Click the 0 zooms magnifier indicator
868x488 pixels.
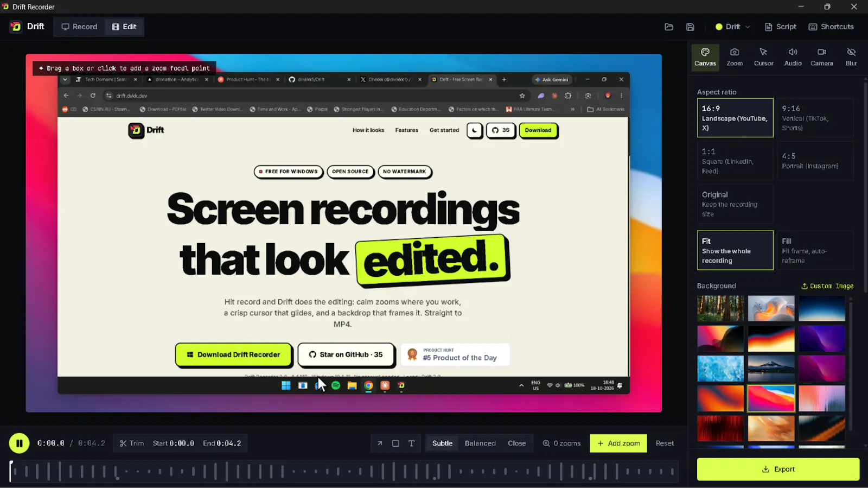(561, 443)
